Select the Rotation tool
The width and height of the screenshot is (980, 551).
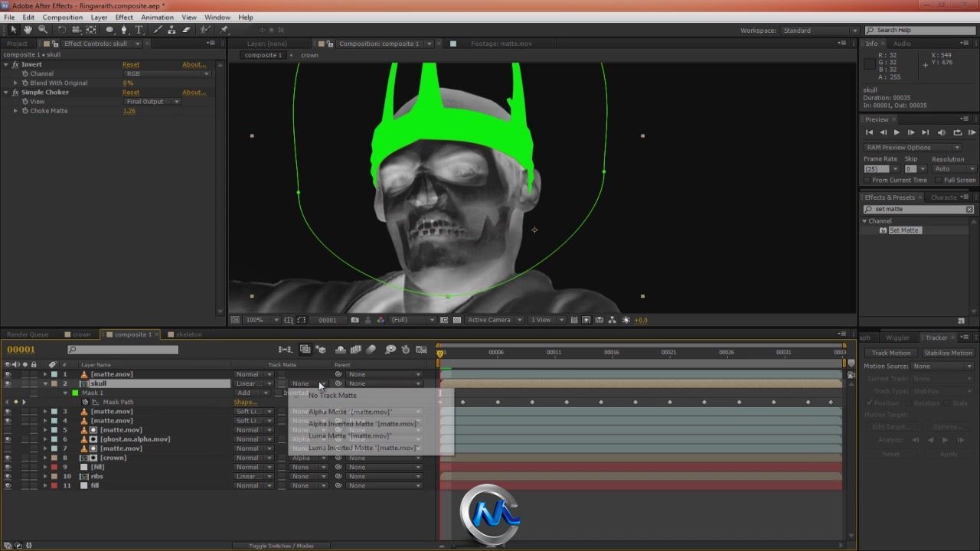point(62,30)
